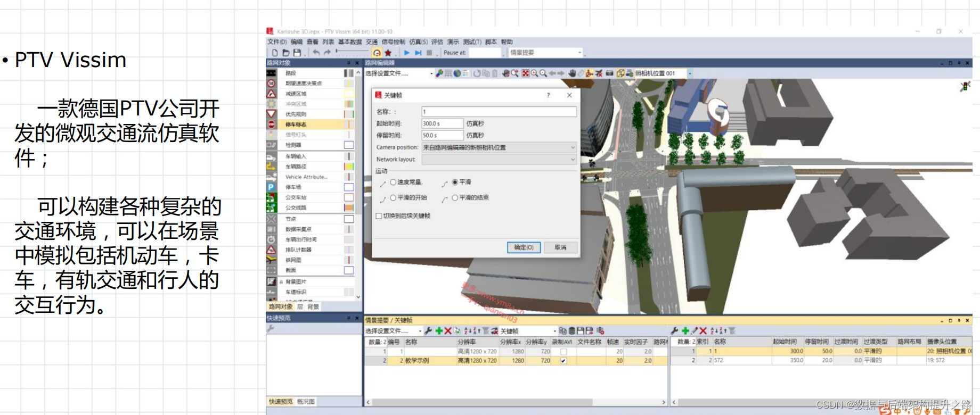The image size is (980, 415).
Task: Select 公交车站 transit stop icon
Action: 272,197
